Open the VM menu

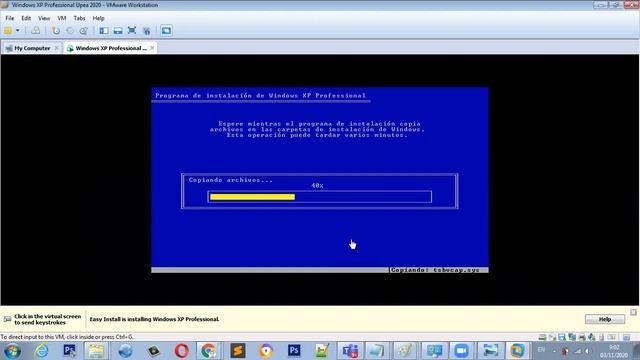(62, 18)
